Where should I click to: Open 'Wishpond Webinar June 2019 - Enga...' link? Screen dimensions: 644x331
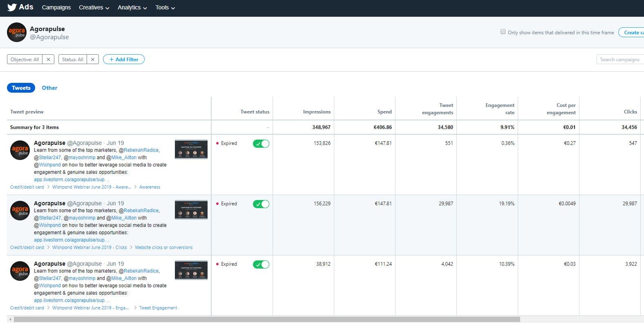click(x=90, y=308)
